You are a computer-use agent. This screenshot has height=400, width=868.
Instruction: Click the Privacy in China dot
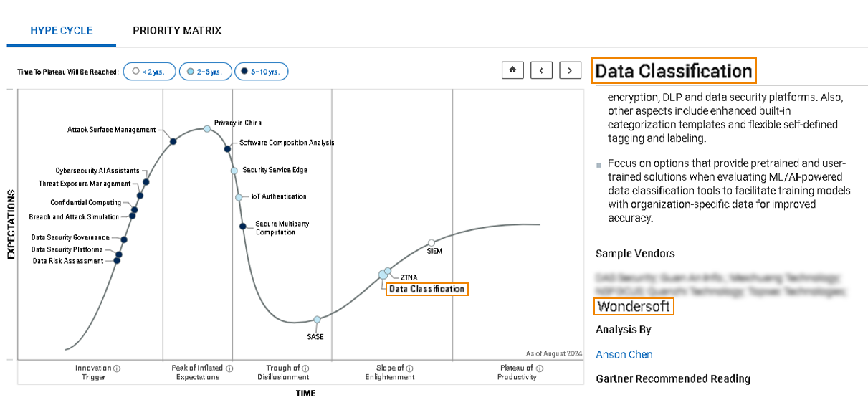point(207,128)
